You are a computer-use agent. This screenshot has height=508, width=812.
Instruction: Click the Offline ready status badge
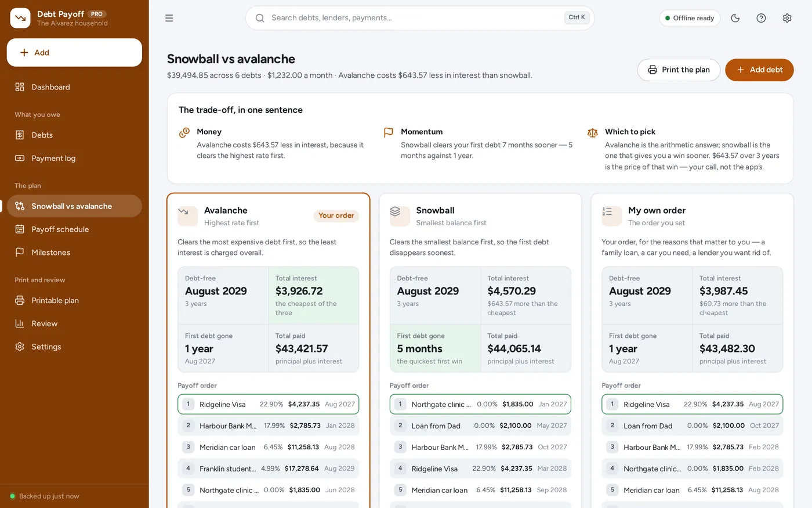pyautogui.click(x=690, y=18)
